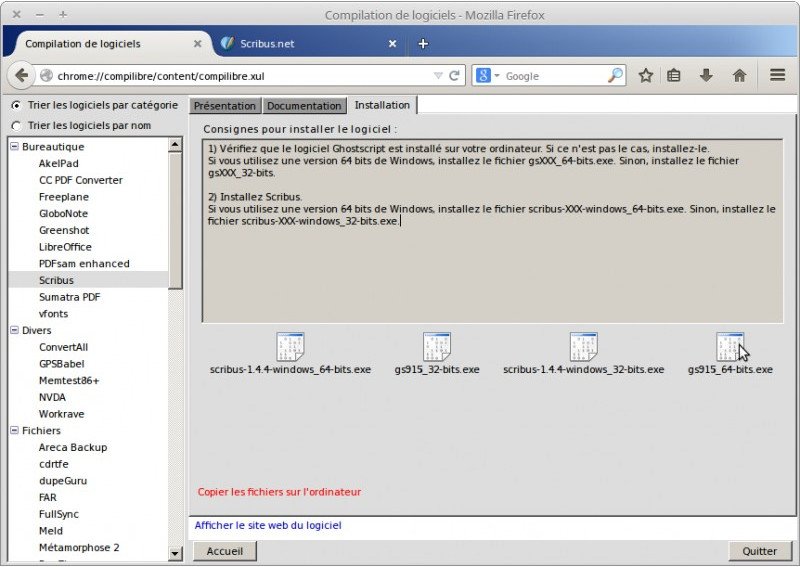Select the Installation tab
The height and width of the screenshot is (567, 800).
point(382,105)
